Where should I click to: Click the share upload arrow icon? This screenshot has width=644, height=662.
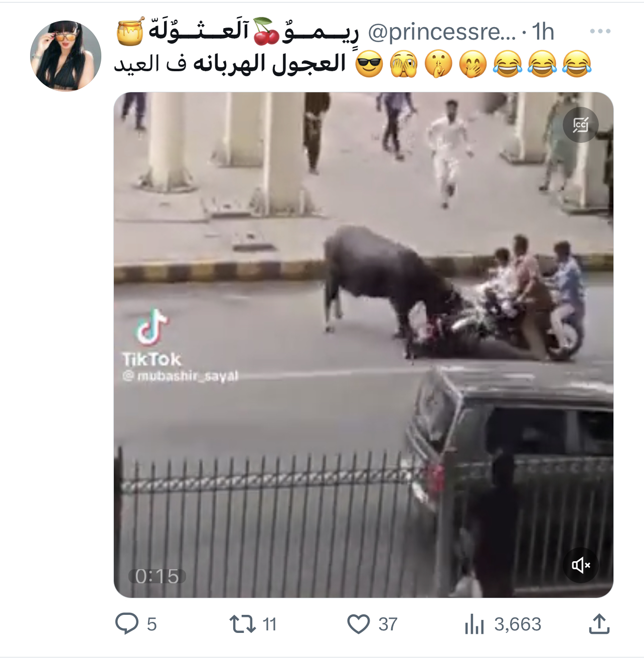click(x=599, y=624)
